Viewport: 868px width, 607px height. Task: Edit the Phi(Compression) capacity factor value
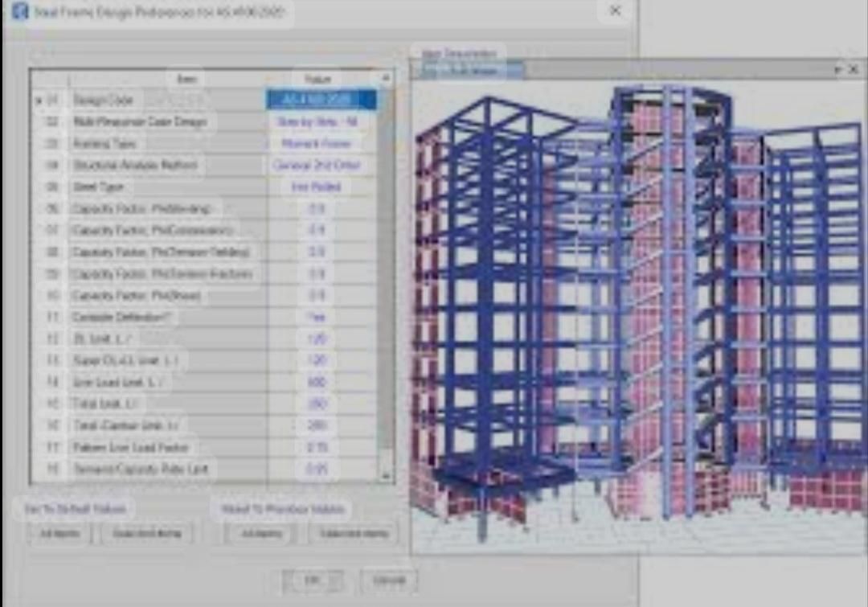pyautogui.click(x=321, y=231)
